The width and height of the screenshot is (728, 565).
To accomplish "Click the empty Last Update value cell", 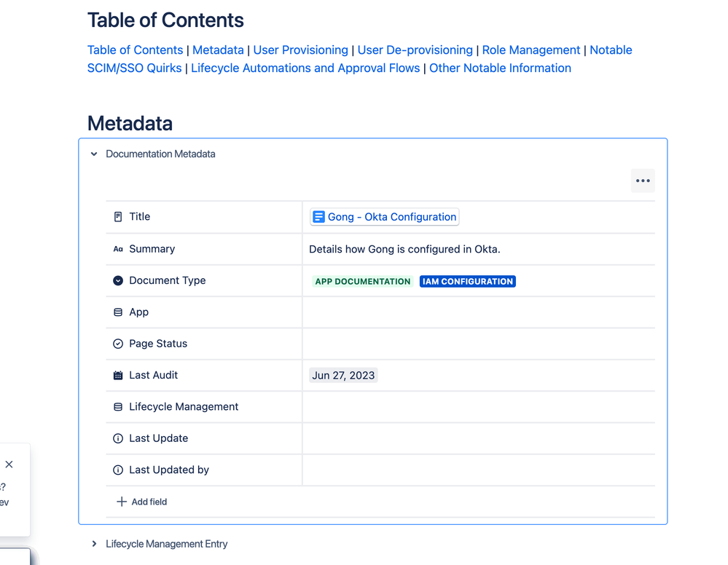I will pos(479,438).
